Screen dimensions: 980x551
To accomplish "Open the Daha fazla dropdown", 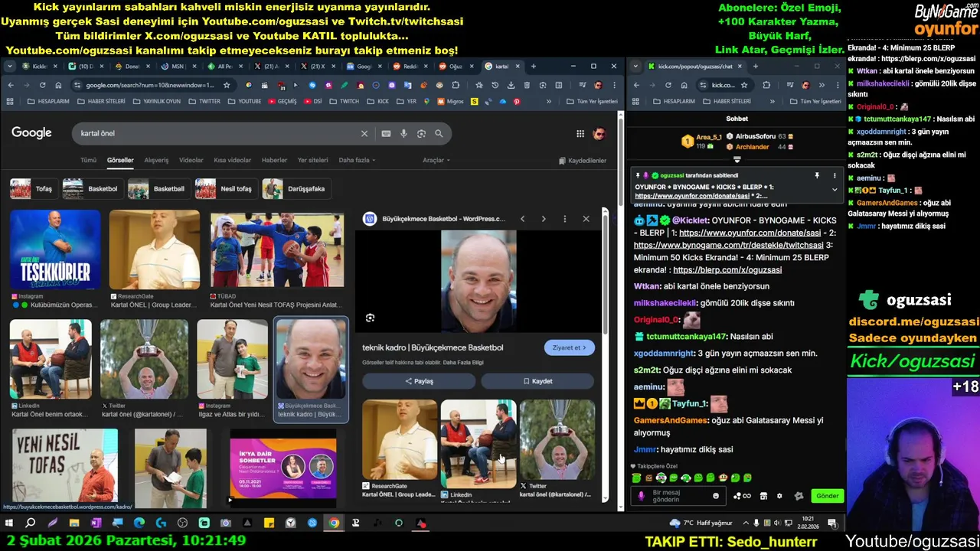I will tap(357, 160).
